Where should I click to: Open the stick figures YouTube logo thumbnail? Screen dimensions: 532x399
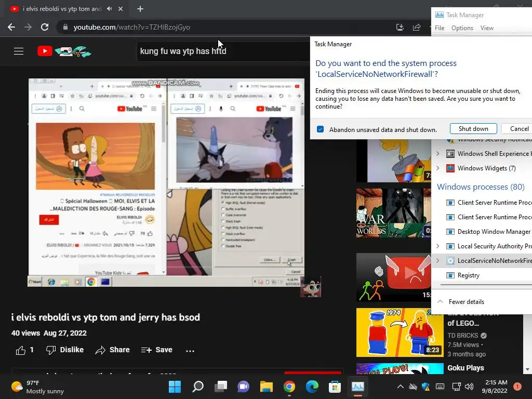tap(394, 277)
